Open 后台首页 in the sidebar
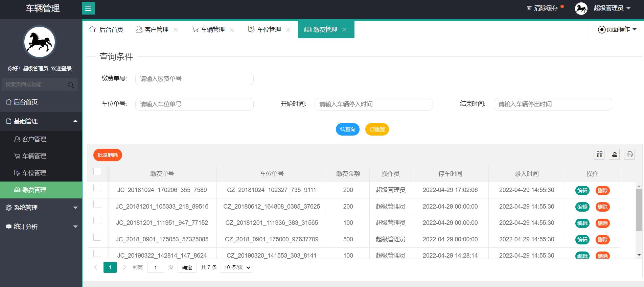644x287 pixels. [x=41, y=102]
